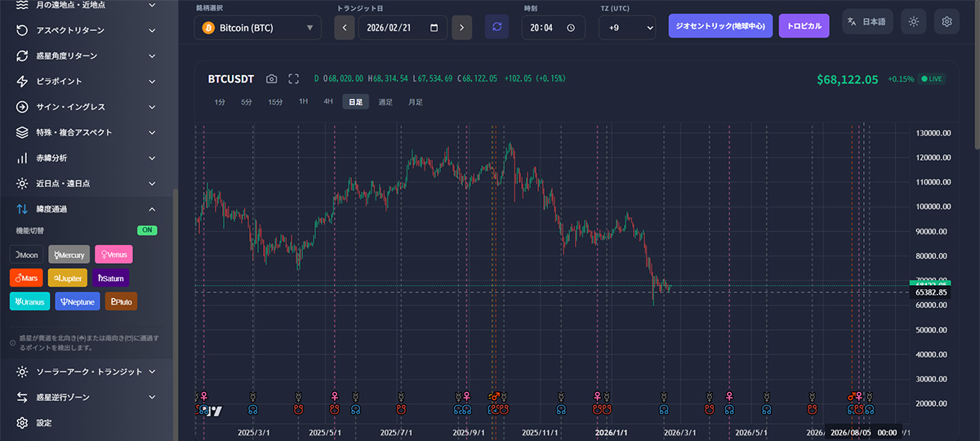The width and height of the screenshot is (980, 441).
Task: Go to next transit date arrow
Action: pyautogui.click(x=462, y=27)
